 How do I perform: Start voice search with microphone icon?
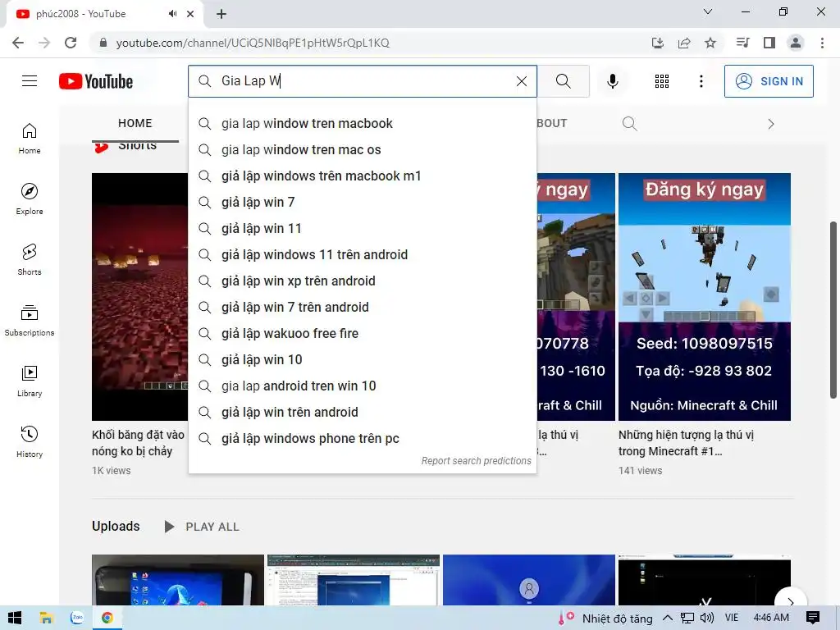(612, 81)
